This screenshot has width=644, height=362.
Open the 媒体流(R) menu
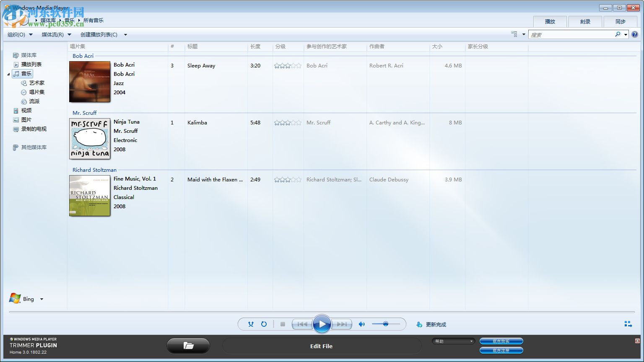(56, 35)
